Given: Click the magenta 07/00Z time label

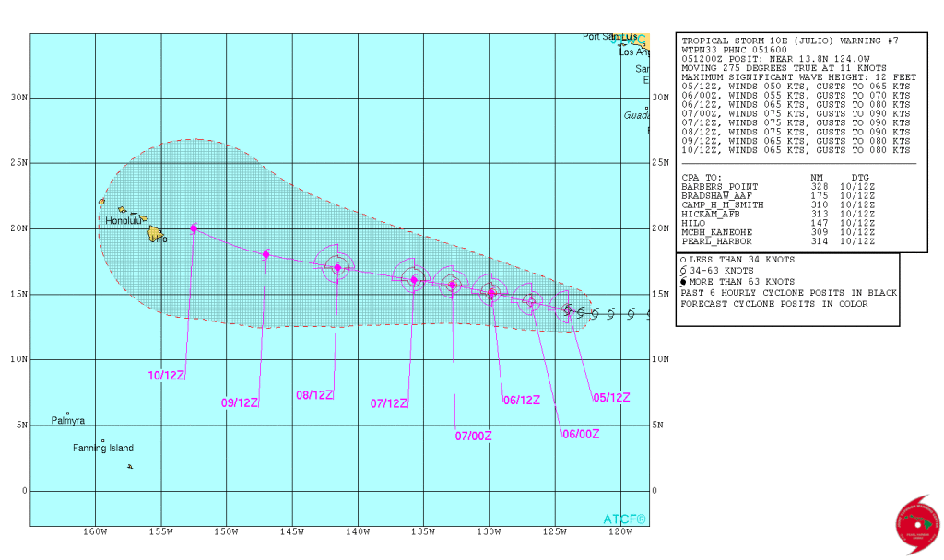Looking at the screenshot, I should tap(474, 436).
